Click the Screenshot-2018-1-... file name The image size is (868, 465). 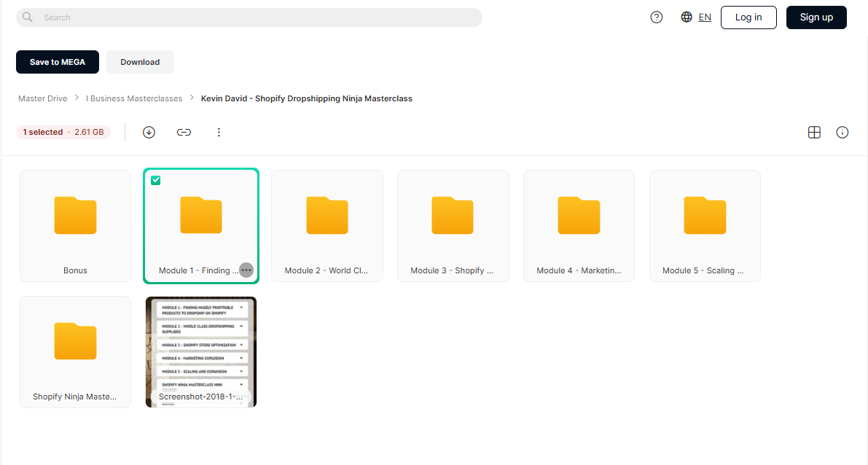(x=200, y=397)
